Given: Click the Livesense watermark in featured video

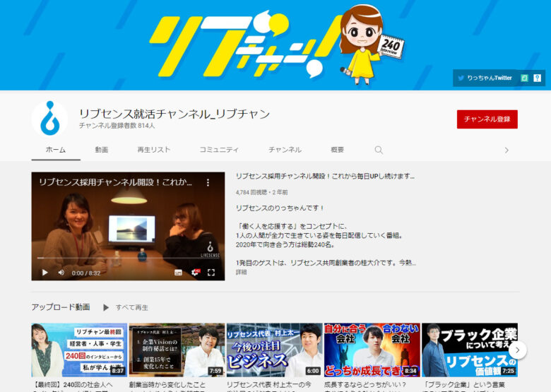Looking at the screenshot, I should 210,250.
